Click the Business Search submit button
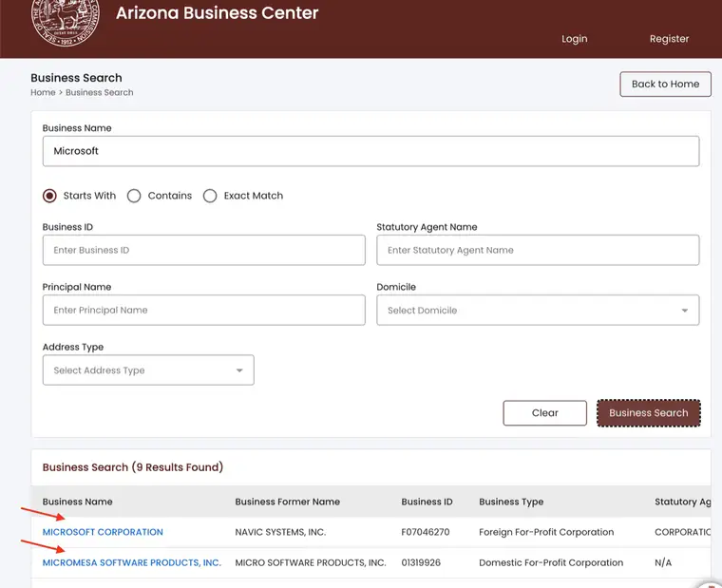 (x=649, y=413)
